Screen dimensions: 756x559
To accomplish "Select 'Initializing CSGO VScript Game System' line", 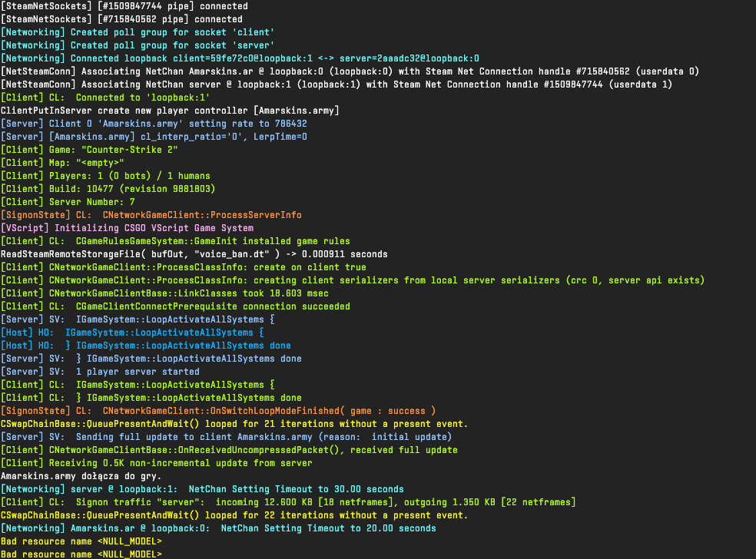I will point(127,228).
